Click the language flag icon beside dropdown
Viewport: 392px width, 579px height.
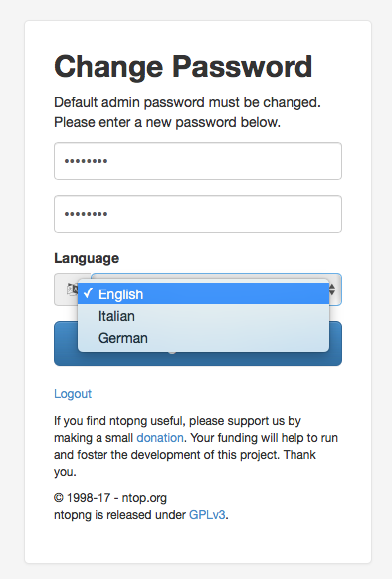click(x=72, y=289)
